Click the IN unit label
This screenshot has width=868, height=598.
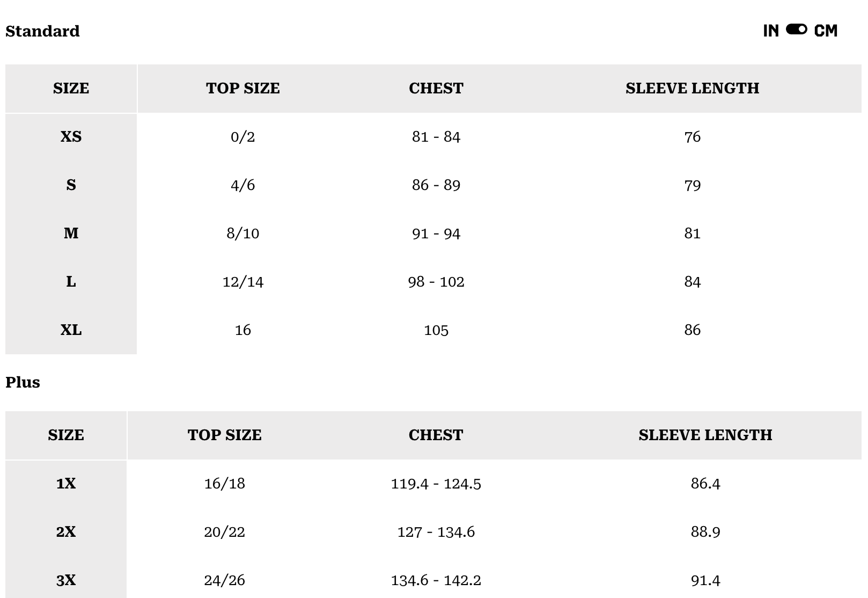tap(771, 31)
